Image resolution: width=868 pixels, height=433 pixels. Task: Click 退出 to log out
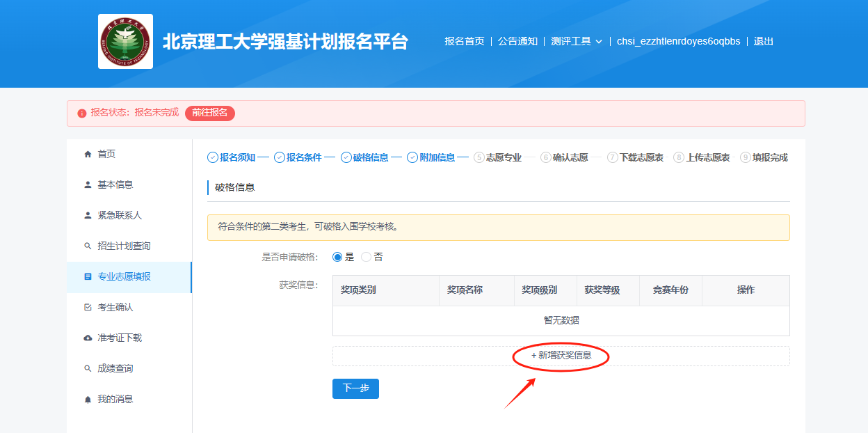pyautogui.click(x=763, y=41)
